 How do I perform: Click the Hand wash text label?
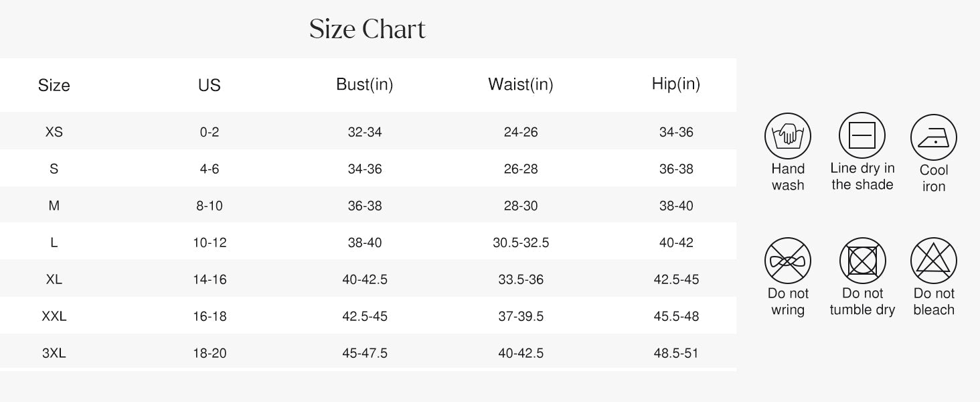pos(788,178)
